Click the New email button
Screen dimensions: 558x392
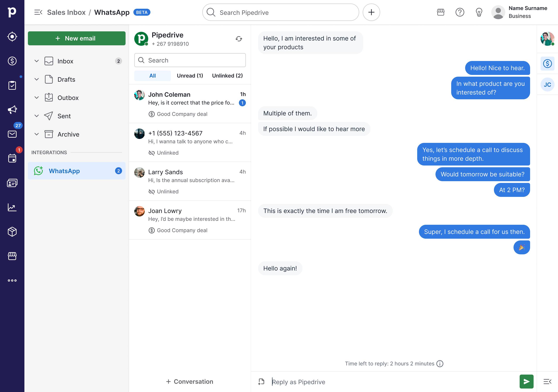77,38
